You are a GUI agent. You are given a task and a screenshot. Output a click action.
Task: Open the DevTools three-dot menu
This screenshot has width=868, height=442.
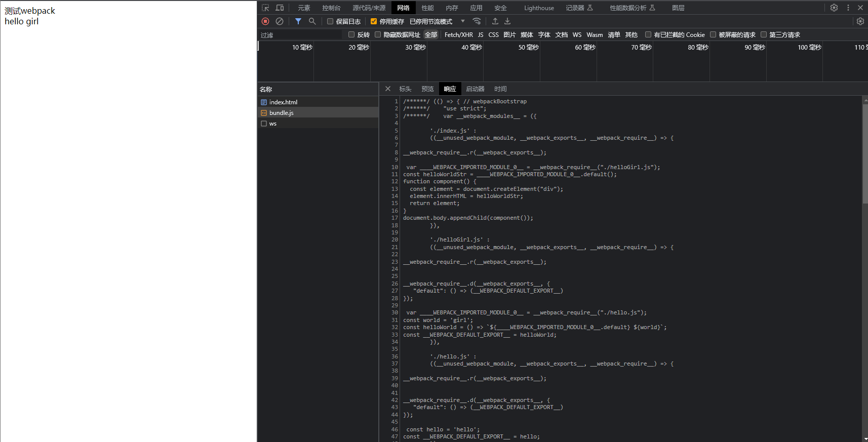point(848,8)
